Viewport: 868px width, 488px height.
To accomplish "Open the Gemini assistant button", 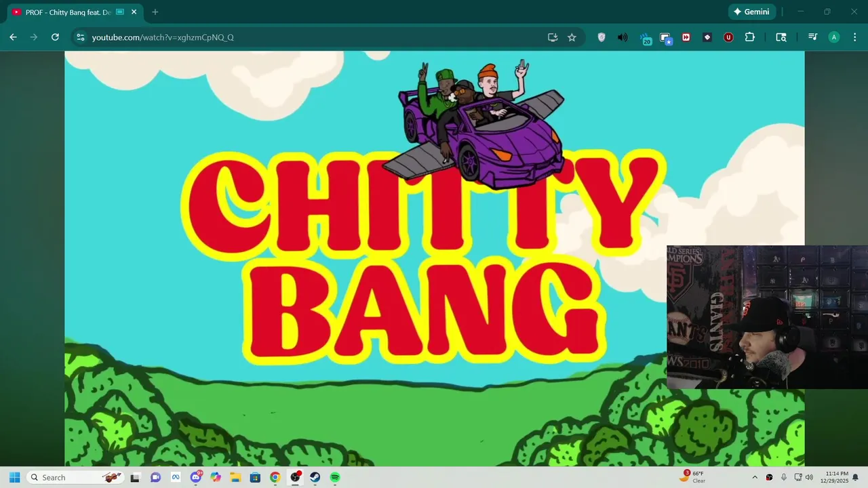I will (751, 12).
